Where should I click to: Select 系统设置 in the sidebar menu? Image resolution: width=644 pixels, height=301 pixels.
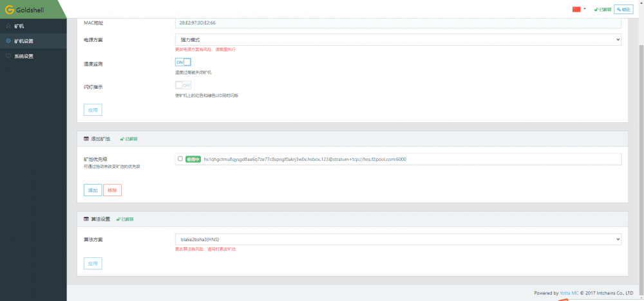(33, 56)
